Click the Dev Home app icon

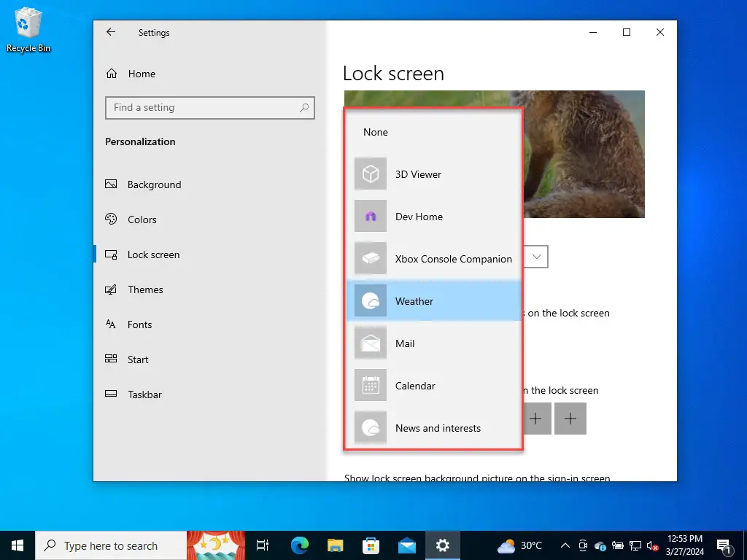[370, 216]
